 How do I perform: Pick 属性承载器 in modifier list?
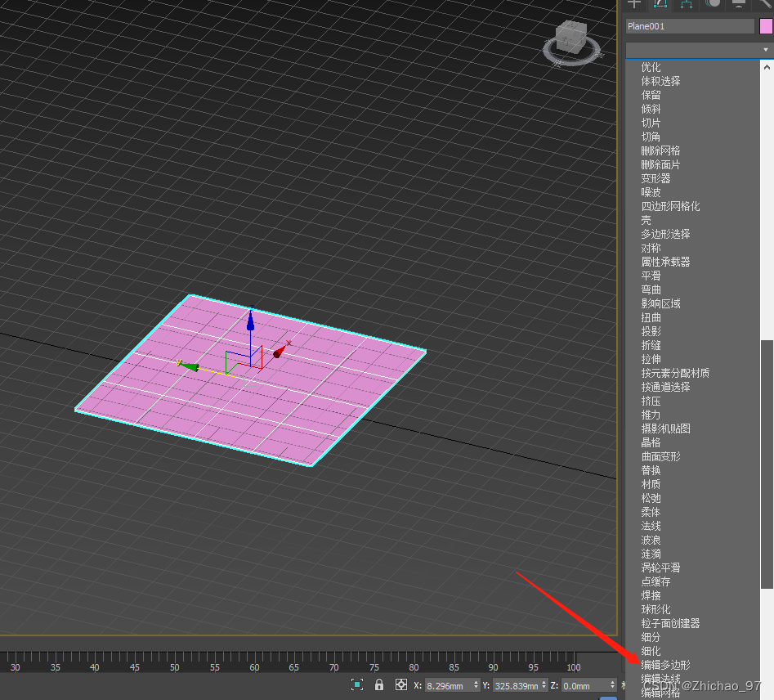[665, 262]
